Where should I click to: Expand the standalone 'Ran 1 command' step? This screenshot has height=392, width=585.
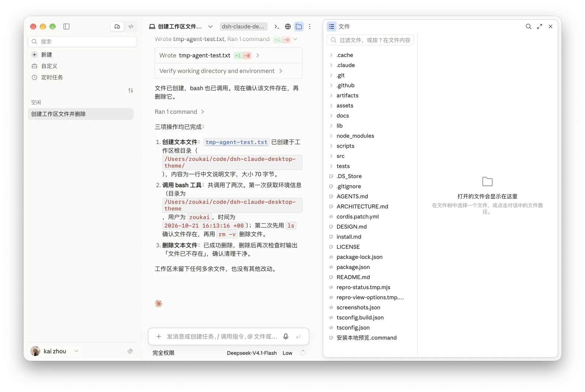click(179, 112)
